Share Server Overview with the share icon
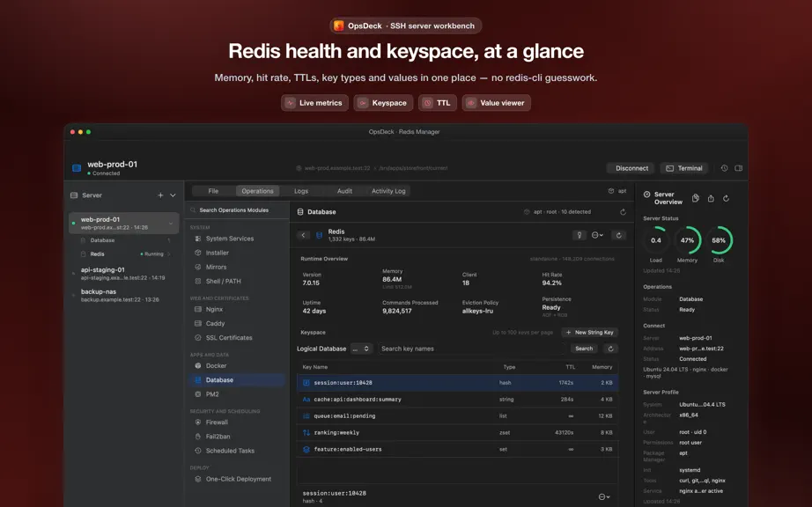The image size is (812, 507). point(711,198)
